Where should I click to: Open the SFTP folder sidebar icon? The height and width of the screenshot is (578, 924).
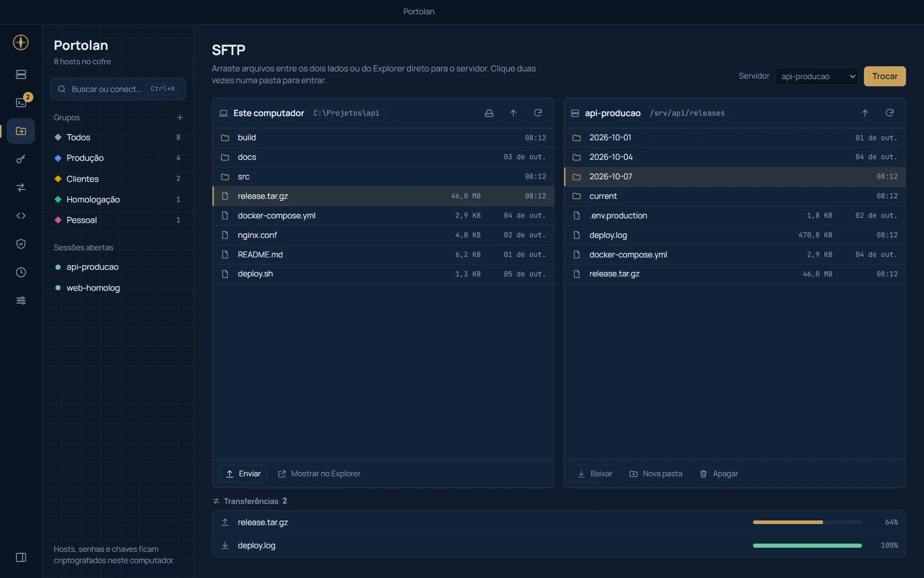point(21,131)
